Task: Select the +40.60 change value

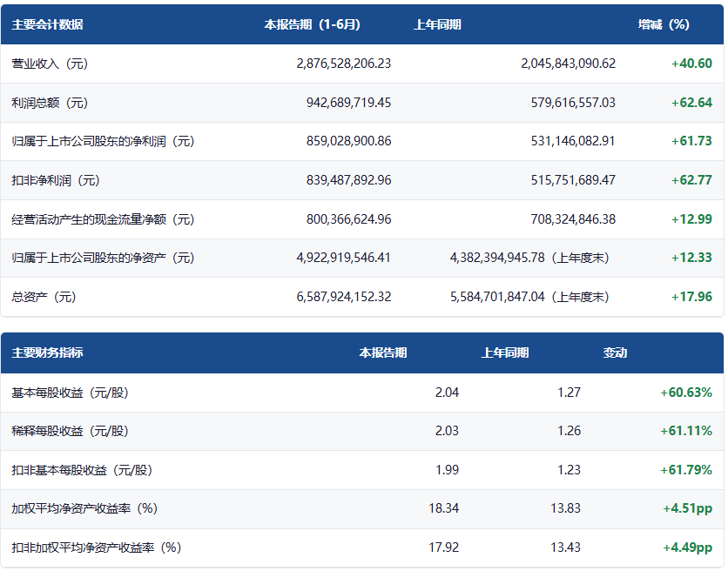Action: [691, 64]
